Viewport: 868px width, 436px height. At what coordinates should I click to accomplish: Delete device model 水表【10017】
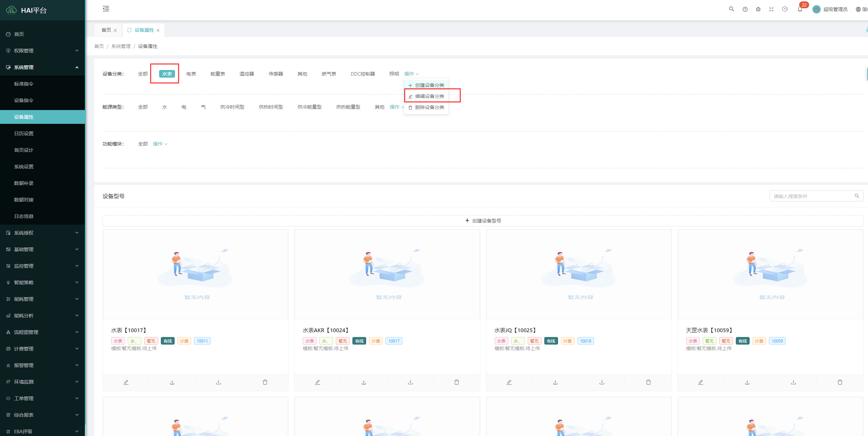pyautogui.click(x=265, y=382)
